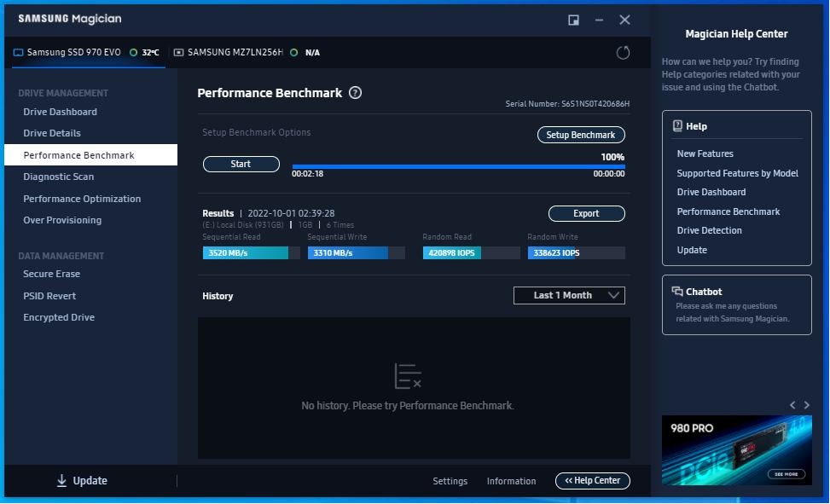
Task: Open Secure Erase in the sidebar
Action: coord(51,274)
